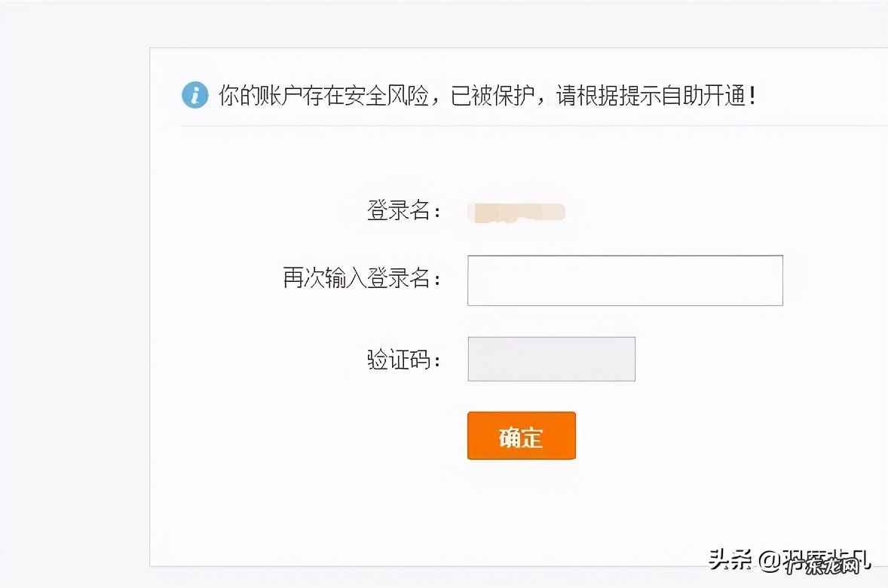Screen dimensions: 888x588
Task: Click the 验证码 label
Action: click(404, 360)
